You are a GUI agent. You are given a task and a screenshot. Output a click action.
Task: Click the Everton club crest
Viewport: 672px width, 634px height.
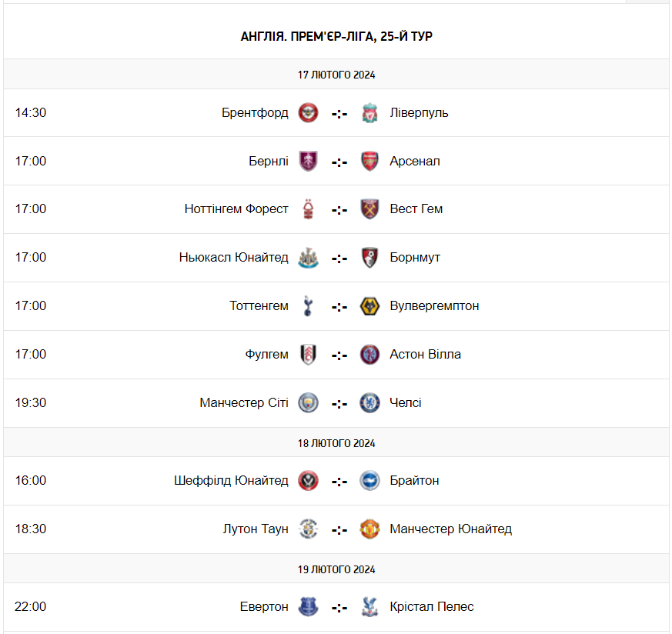pyautogui.click(x=309, y=606)
